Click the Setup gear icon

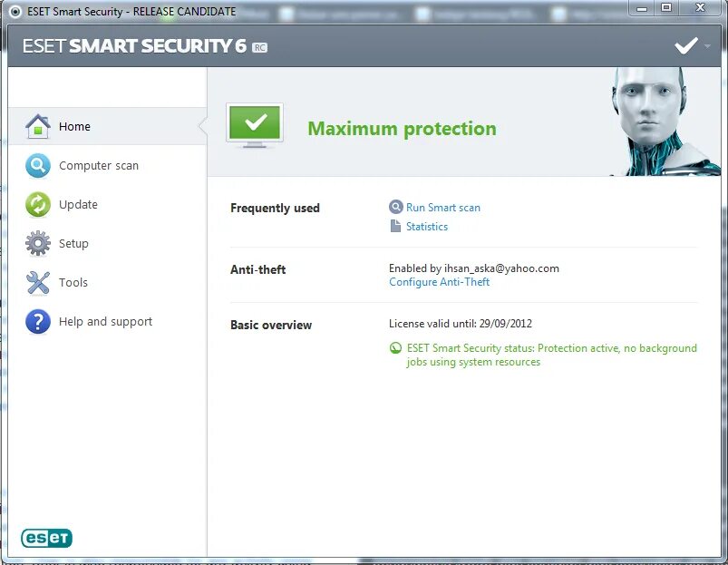37,244
